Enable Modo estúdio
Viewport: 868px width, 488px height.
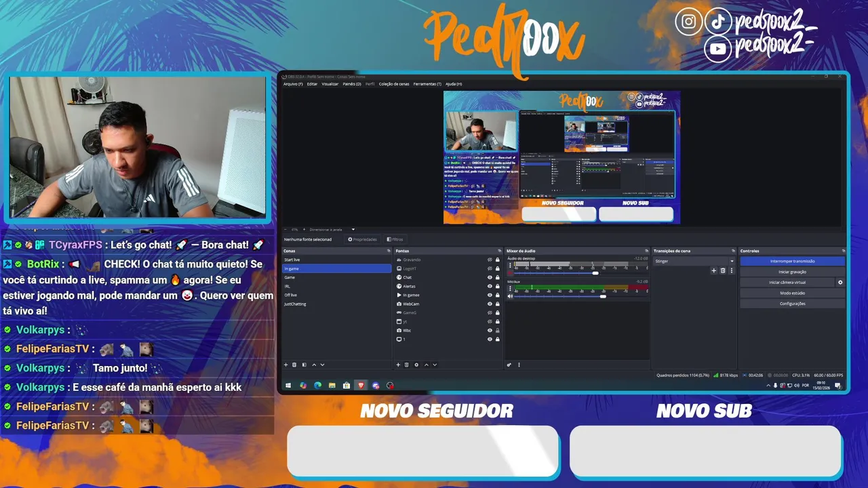[792, 293]
